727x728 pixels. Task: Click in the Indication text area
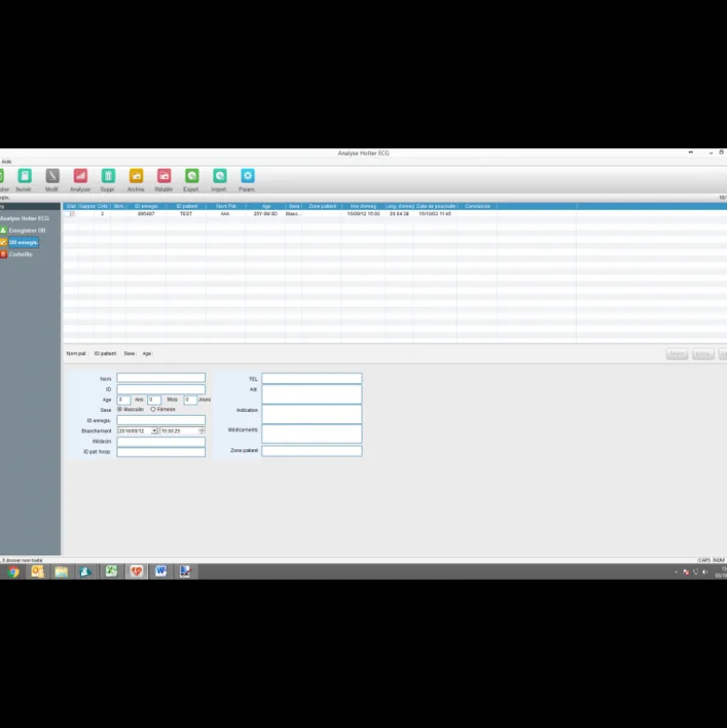[311, 414]
